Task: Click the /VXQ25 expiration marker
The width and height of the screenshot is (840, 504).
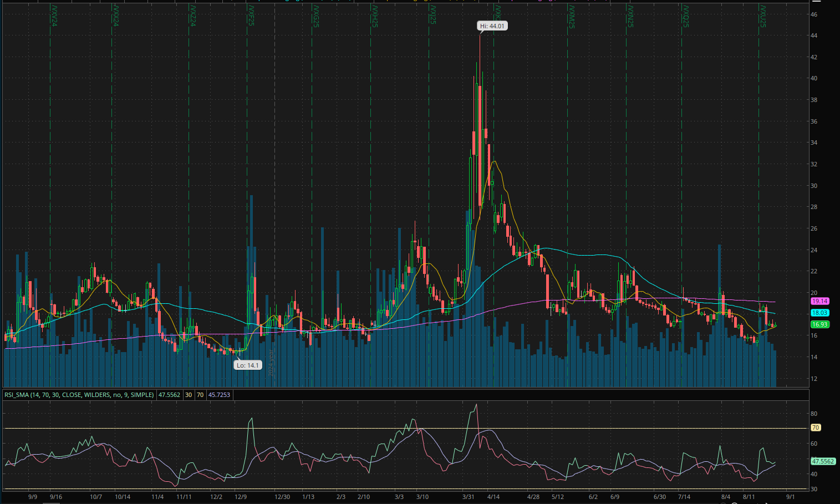Action: (x=686, y=16)
